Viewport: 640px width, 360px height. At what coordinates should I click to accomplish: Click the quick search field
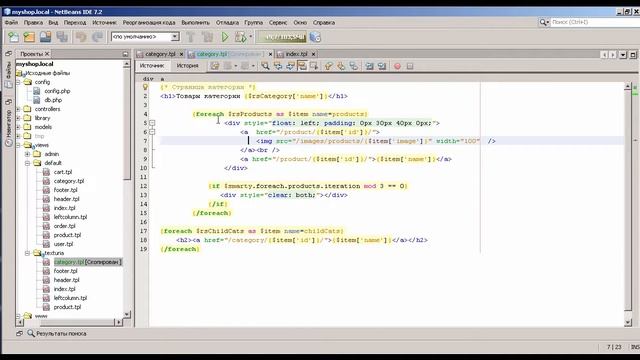[x=595, y=22]
